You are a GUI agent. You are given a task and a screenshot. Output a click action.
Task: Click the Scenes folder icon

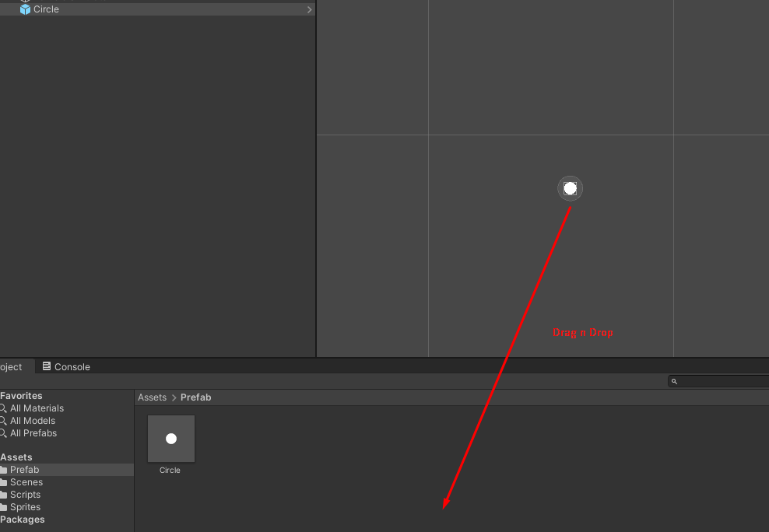coord(3,482)
